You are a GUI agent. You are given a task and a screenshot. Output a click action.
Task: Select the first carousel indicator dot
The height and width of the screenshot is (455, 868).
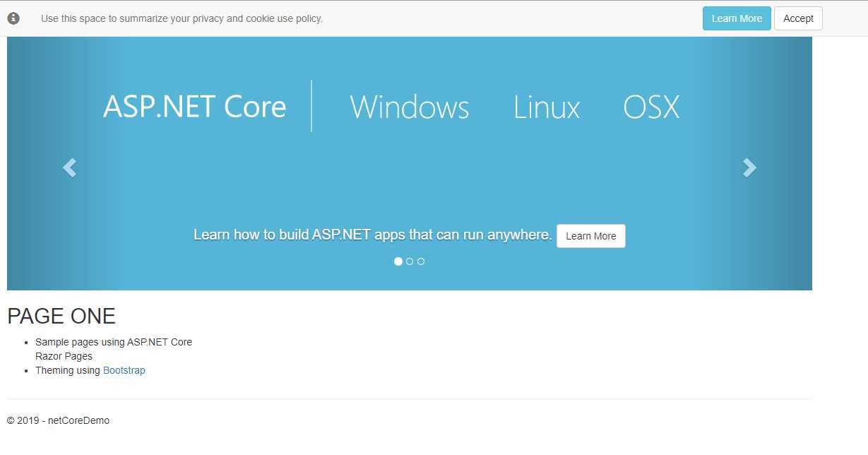(398, 261)
